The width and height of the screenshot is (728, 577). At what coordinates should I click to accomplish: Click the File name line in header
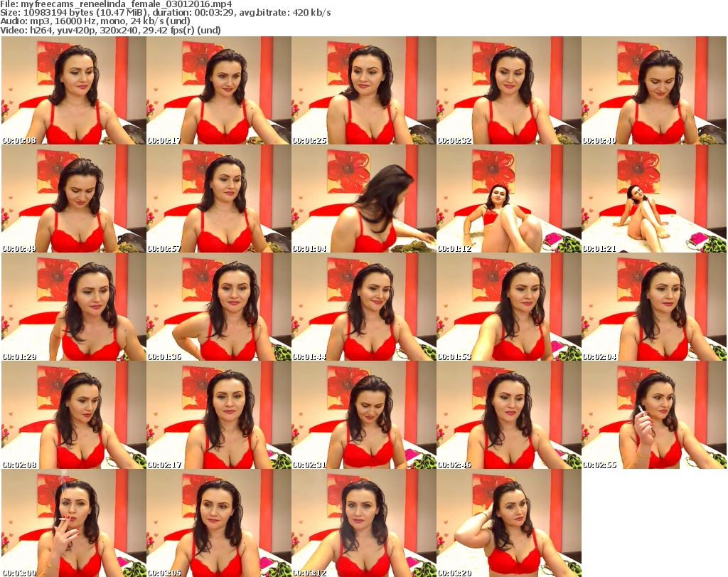pos(116,4)
